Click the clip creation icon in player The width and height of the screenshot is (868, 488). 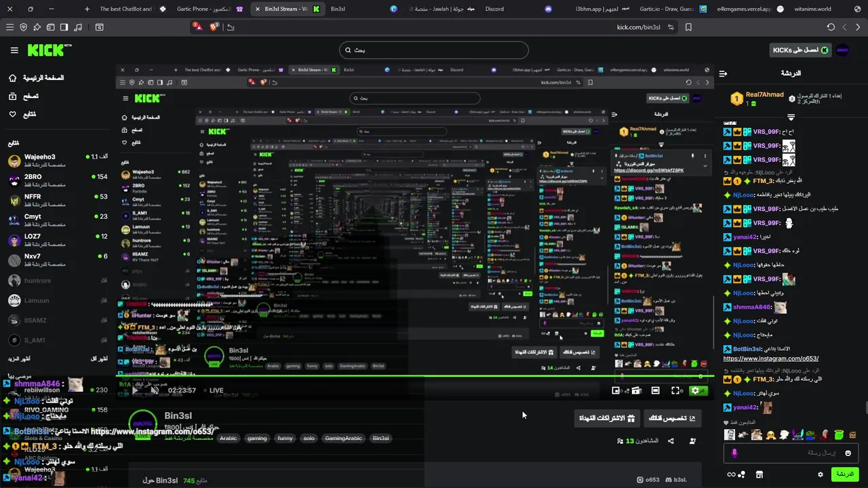pyautogui.click(x=636, y=390)
